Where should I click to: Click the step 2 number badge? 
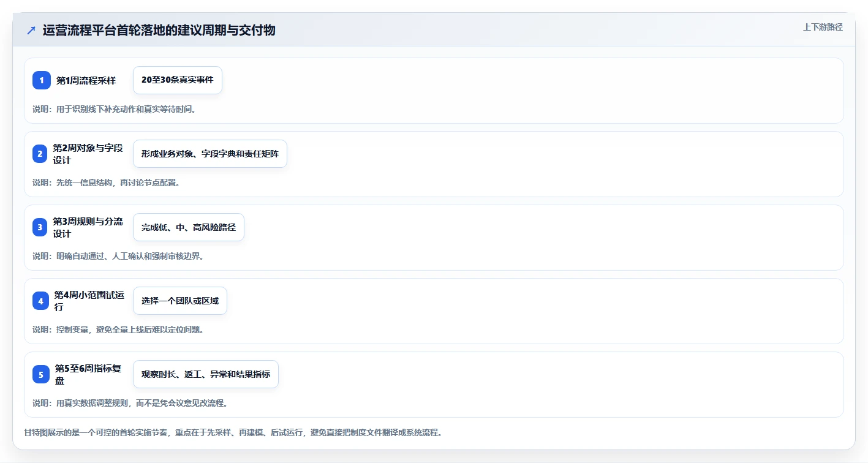40,154
